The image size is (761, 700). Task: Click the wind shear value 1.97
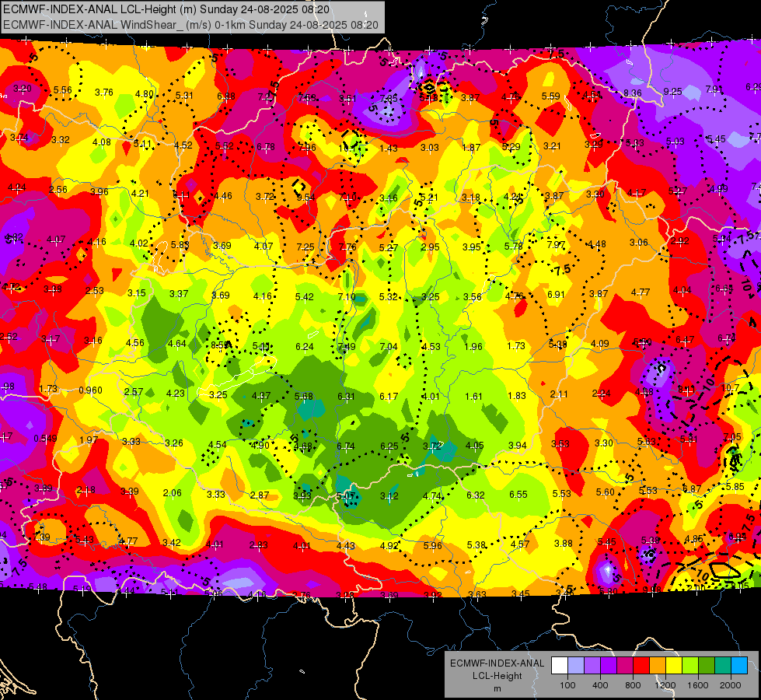[89, 439]
